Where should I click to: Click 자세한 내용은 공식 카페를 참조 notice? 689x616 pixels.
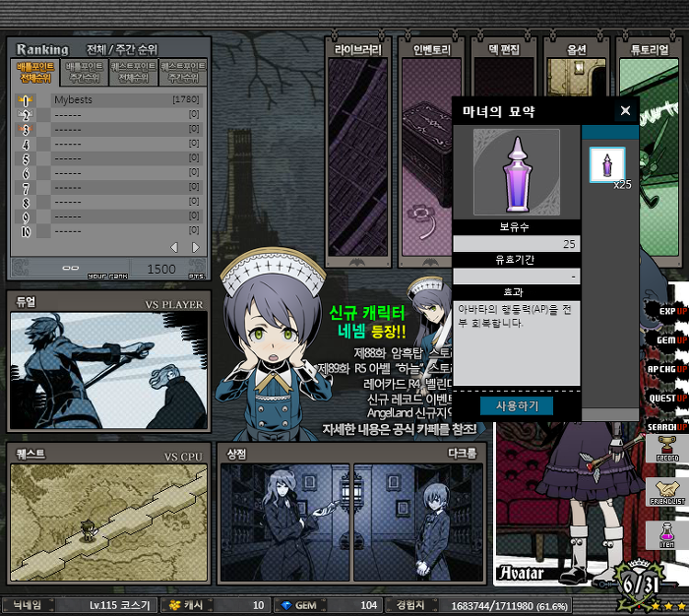[400, 430]
